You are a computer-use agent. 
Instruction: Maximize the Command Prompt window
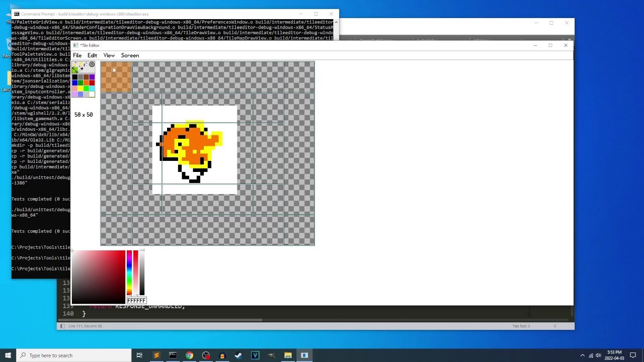[316, 14]
